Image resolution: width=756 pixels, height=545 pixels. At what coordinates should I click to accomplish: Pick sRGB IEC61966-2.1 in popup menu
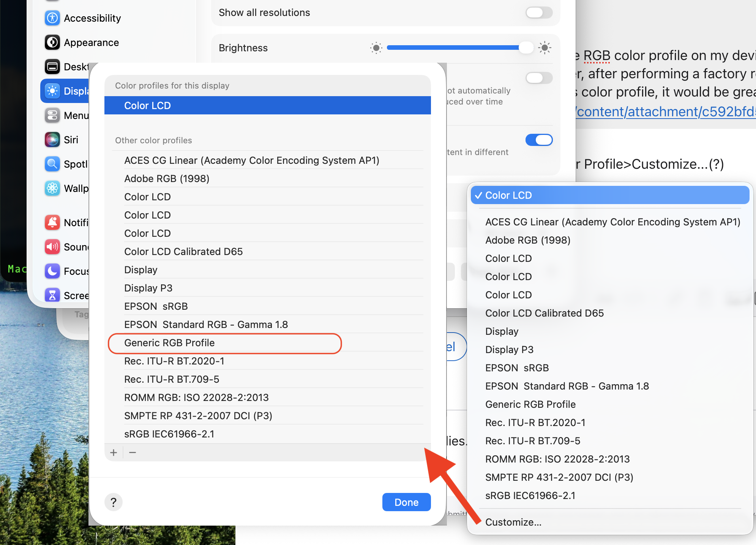pos(530,495)
